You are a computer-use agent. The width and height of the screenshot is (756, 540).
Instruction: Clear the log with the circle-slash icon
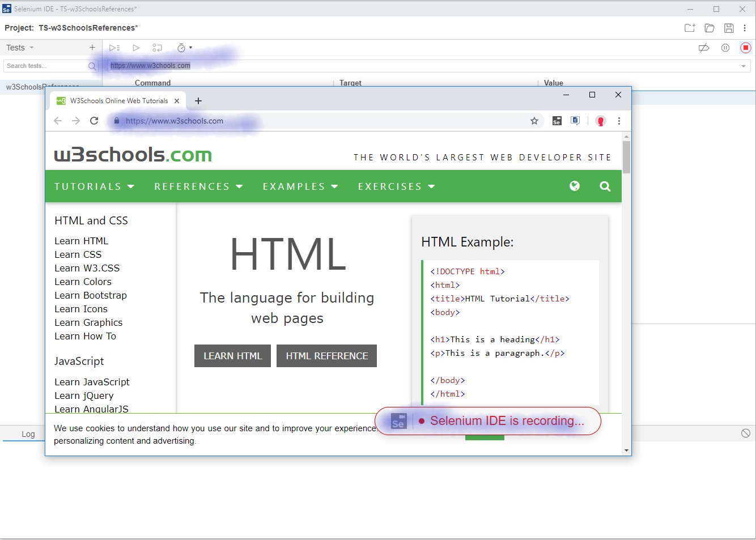click(746, 433)
